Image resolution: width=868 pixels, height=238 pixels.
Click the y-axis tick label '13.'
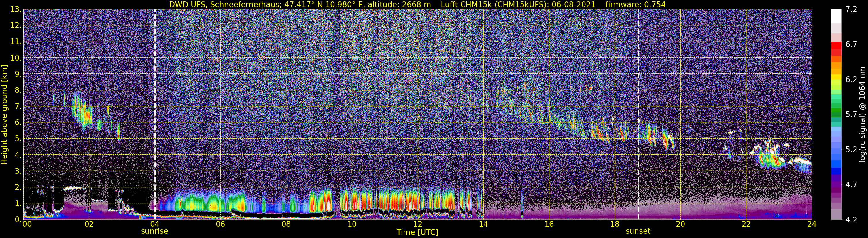(x=16, y=10)
